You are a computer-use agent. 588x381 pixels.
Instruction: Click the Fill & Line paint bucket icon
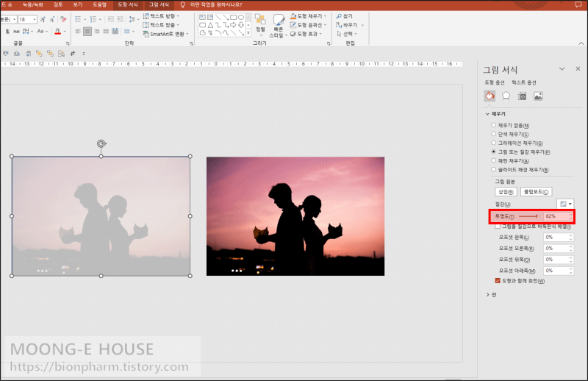pos(490,96)
